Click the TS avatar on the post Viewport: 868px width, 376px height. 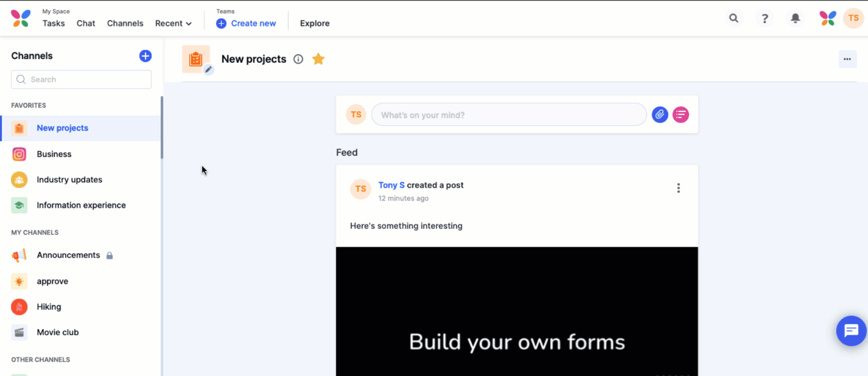point(360,189)
